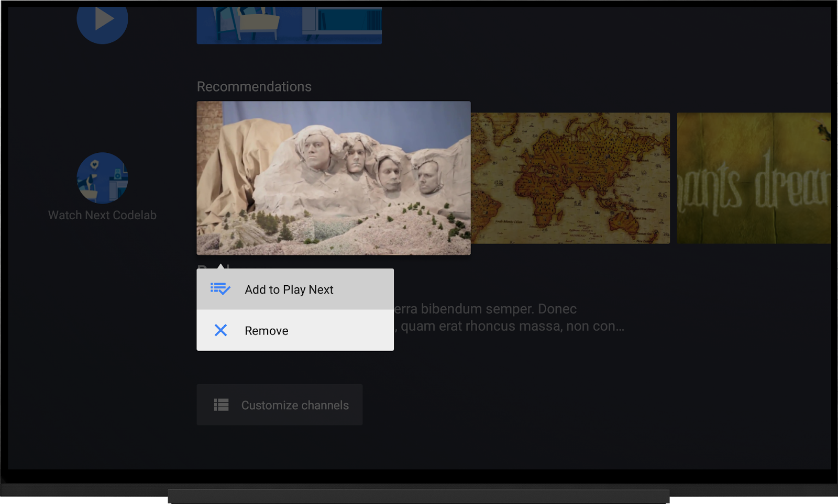Image resolution: width=838 pixels, height=504 pixels.
Task: Open the Elephants Dream title card thumbnail
Action: coord(754,178)
